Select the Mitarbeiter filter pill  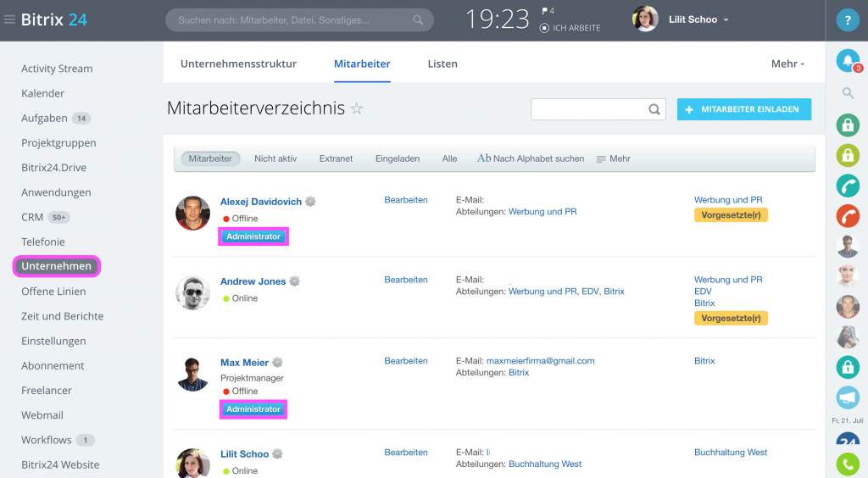coord(210,158)
